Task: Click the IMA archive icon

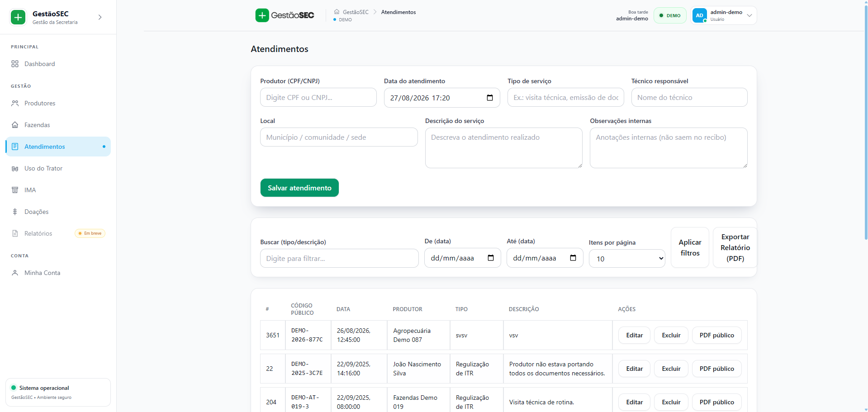Action: pyautogui.click(x=15, y=190)
